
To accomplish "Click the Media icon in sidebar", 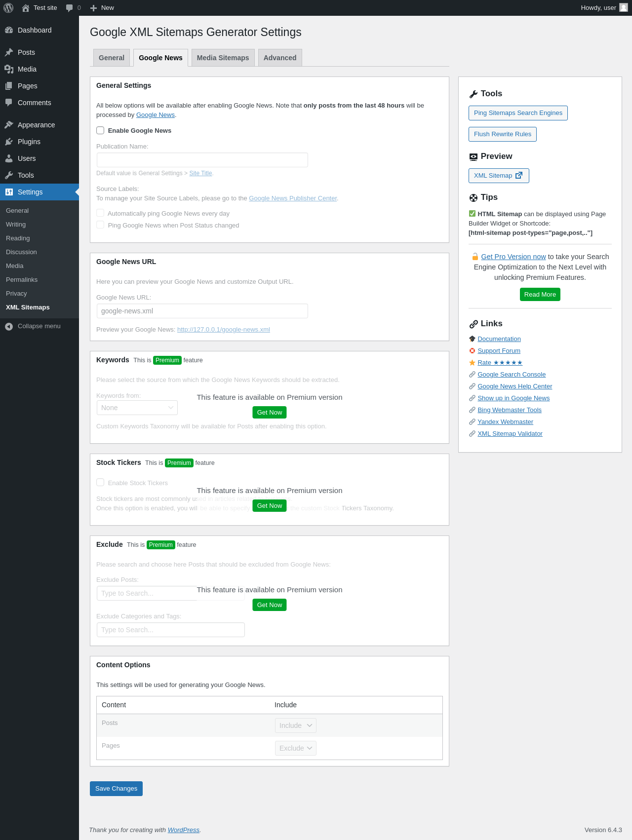I will (9, 69).
